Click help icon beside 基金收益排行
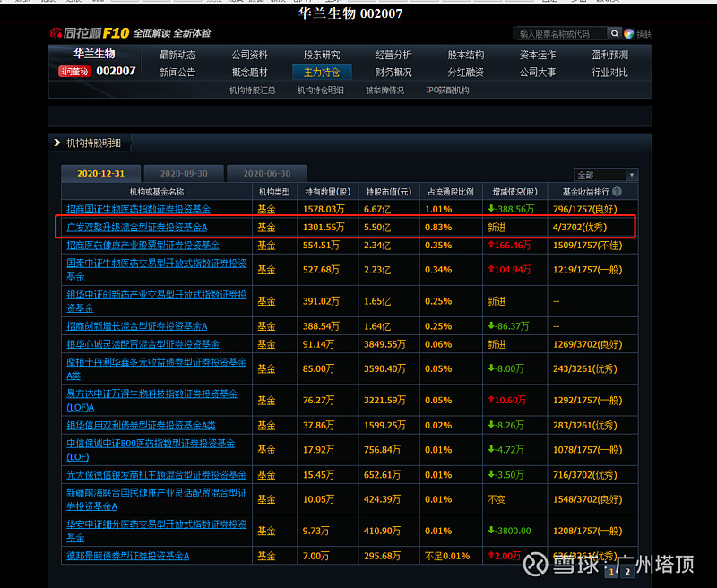717x588 pixels. (617, 192)
